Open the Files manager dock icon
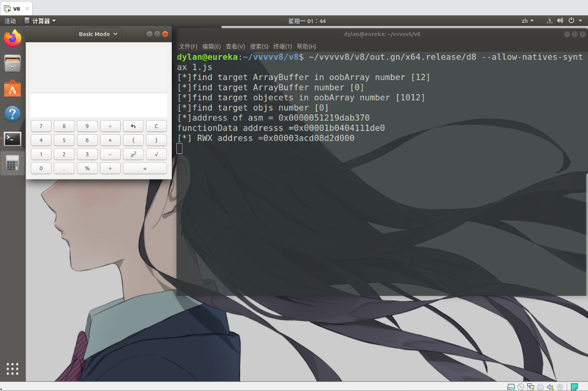 tap(12, 63)
